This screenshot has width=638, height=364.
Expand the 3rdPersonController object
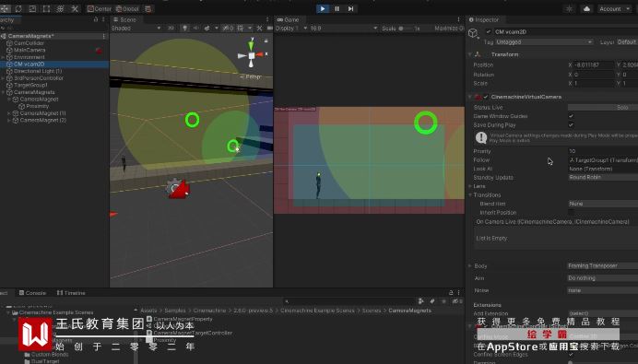tap(4, 78)
